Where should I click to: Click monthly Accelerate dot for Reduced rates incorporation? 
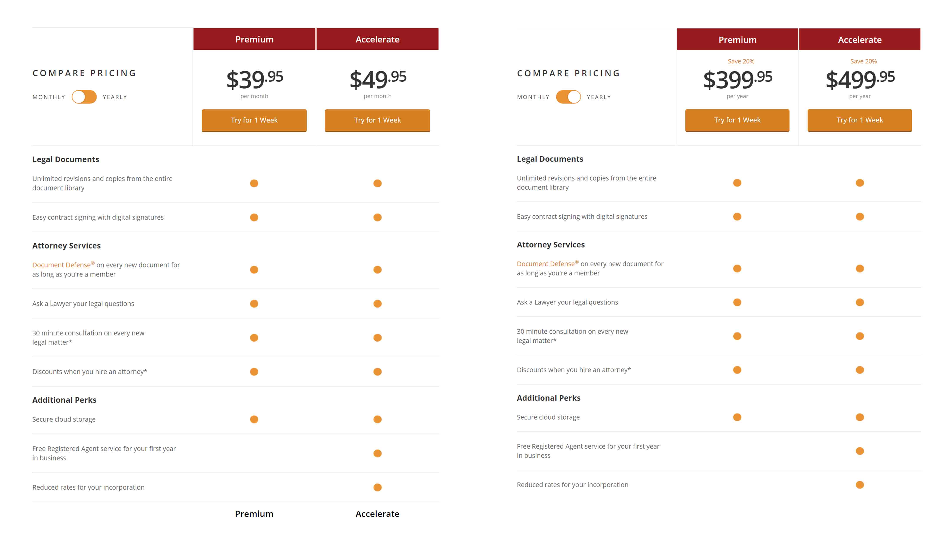[377, 487]
